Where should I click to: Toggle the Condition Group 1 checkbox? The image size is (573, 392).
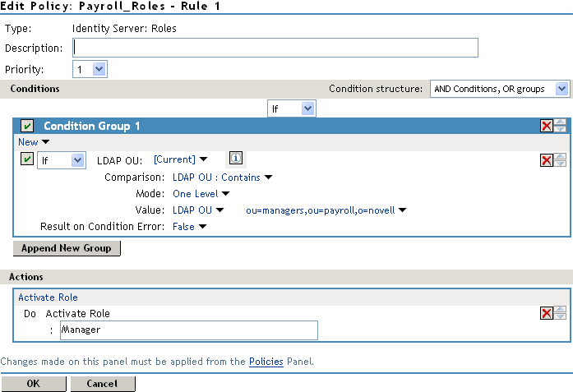(x=27, y=126)
